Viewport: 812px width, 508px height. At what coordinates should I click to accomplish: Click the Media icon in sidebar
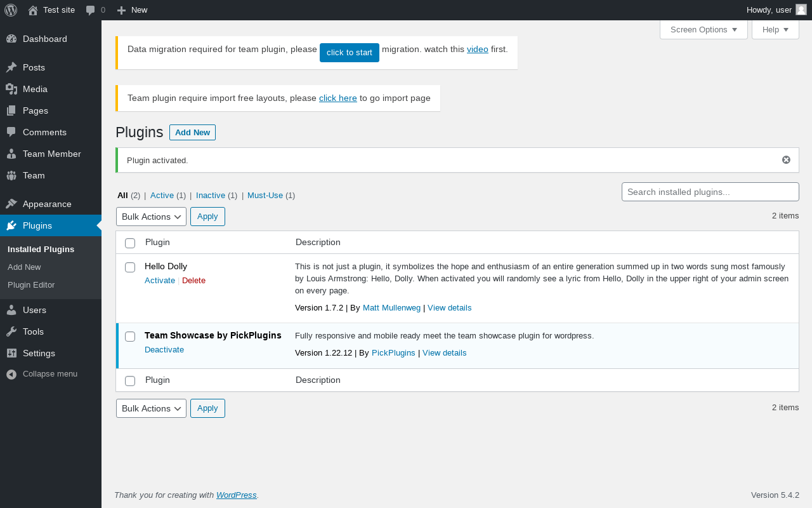tap(11, 89)
